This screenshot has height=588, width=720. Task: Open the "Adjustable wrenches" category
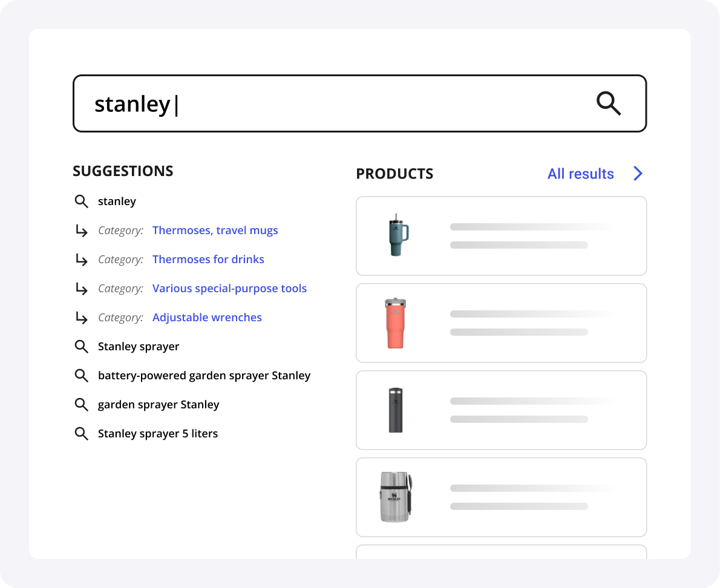click(x=207, y=317)
